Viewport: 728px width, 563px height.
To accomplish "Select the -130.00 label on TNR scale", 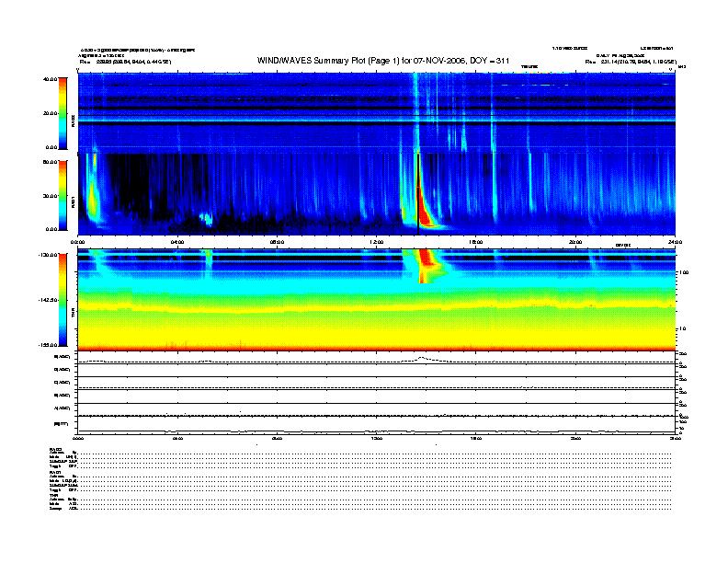I will (x=48, y=255).
